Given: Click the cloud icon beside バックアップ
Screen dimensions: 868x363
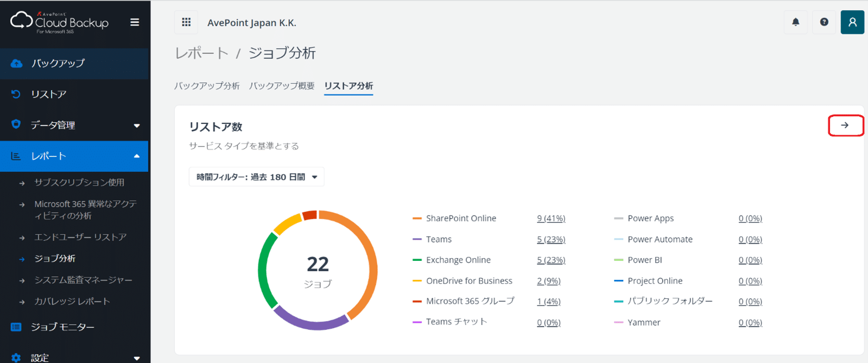Looking at the screenshot, I should tap(16, 64).
